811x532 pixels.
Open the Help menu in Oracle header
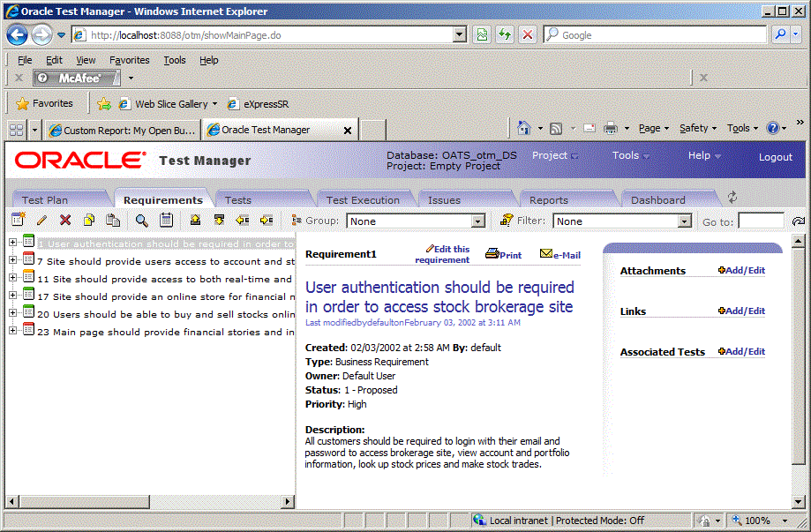coord(704,155)
